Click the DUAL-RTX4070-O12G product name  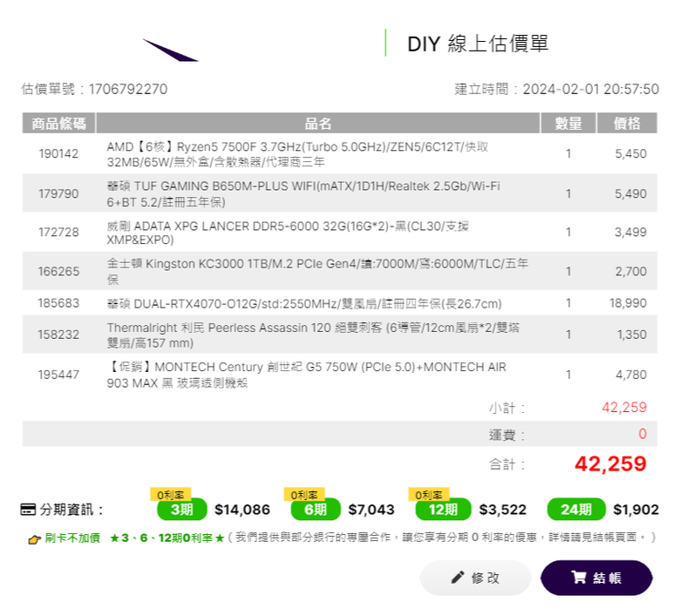(304, 303)
